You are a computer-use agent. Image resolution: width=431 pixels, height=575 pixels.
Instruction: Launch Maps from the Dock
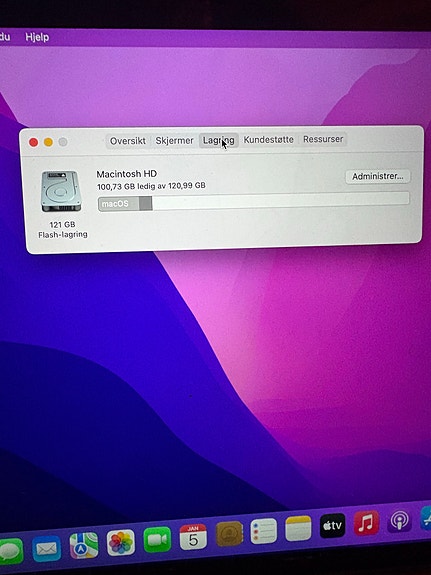(84, 546)
